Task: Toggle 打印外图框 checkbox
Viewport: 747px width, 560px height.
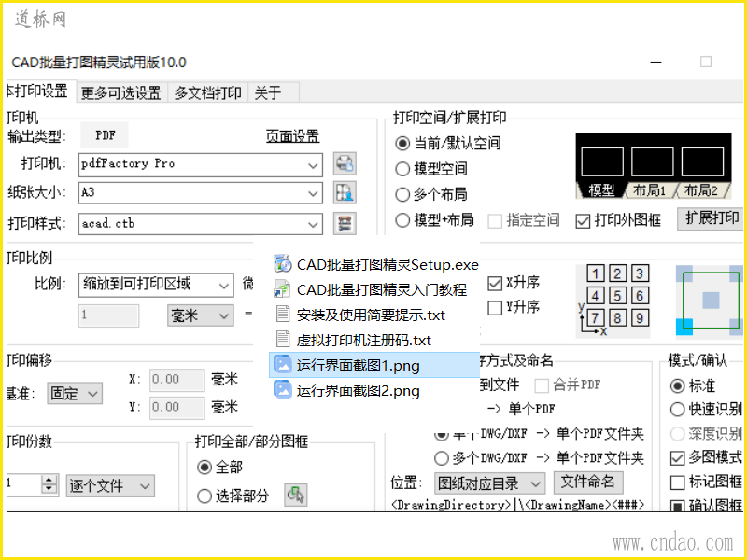Action: (x=583, y=221)
